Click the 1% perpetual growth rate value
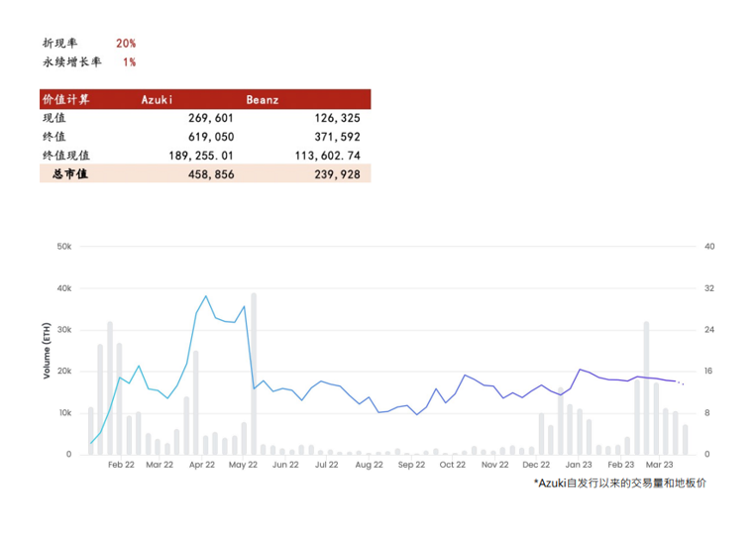 [x=129, y=62]
